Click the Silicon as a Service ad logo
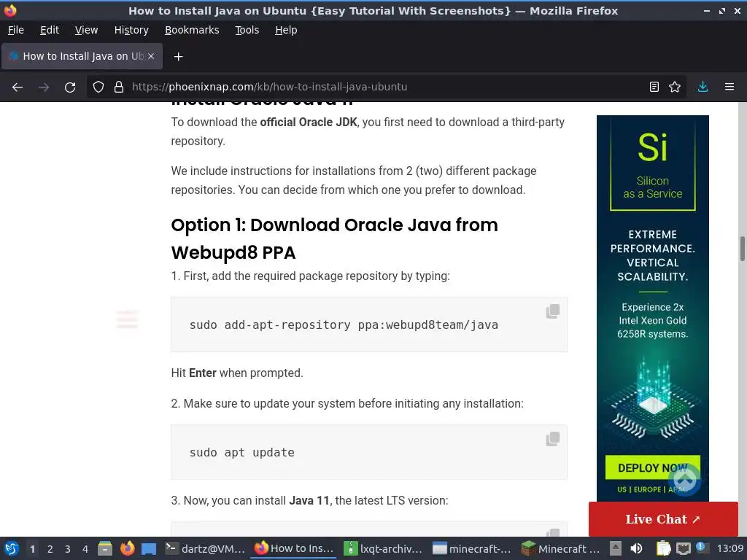This screenshot has height=560, width=747. tap(653, 164)
